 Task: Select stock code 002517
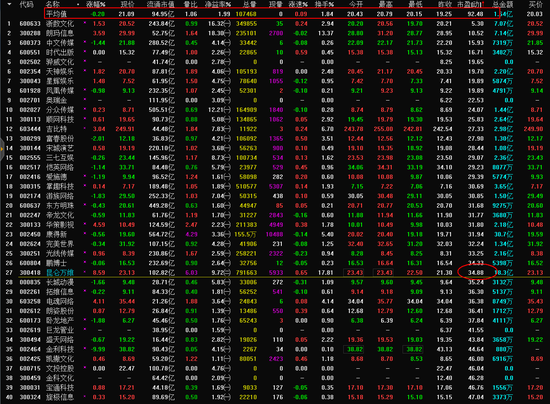click(30, 167)
